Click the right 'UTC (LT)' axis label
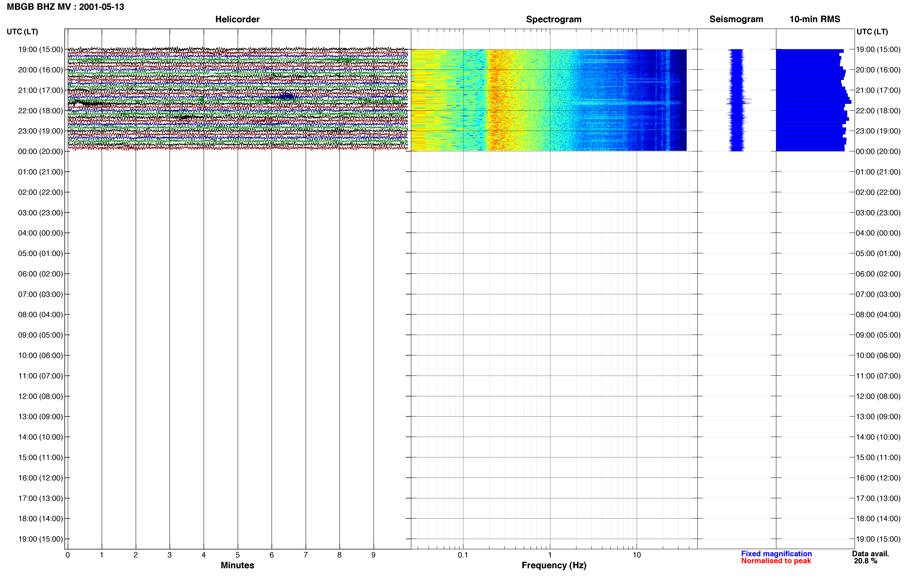 [872, 32]
